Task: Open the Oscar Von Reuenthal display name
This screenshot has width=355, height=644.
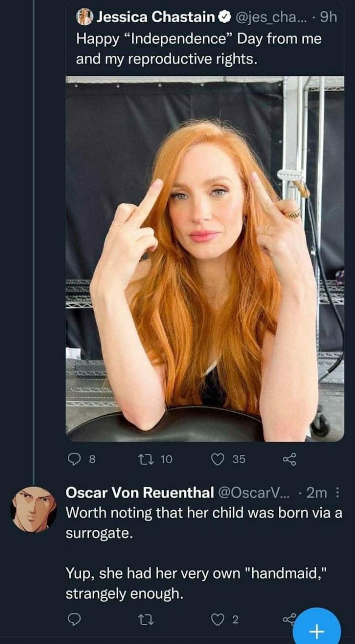Action: [x=140, y=493]
